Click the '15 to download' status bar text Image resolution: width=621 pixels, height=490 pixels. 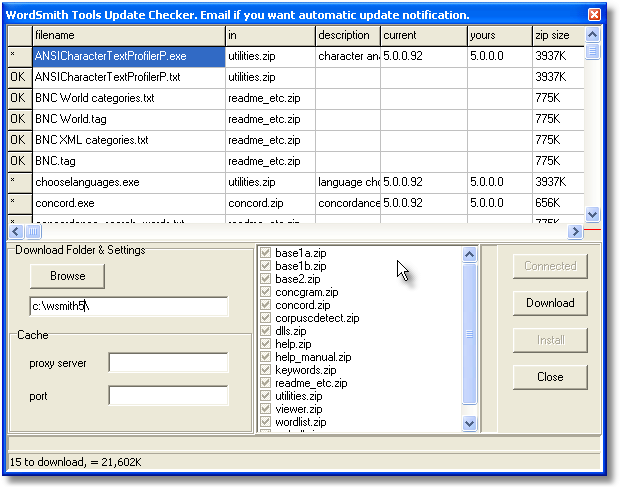tap(76, 462)
